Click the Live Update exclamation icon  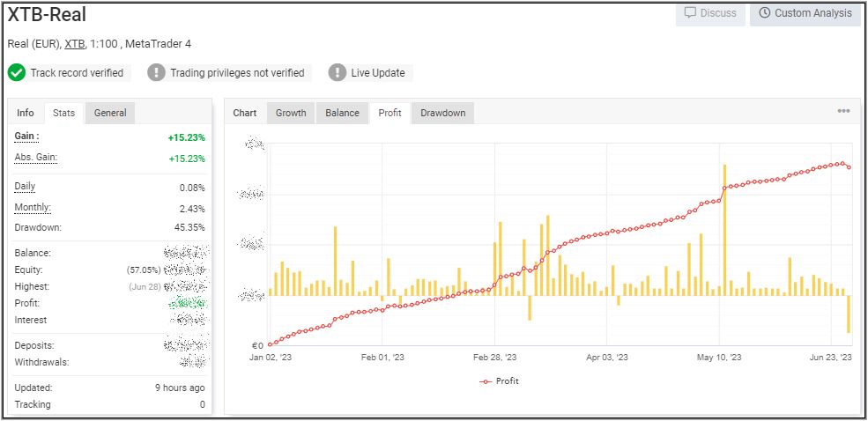tap(337, 73)
